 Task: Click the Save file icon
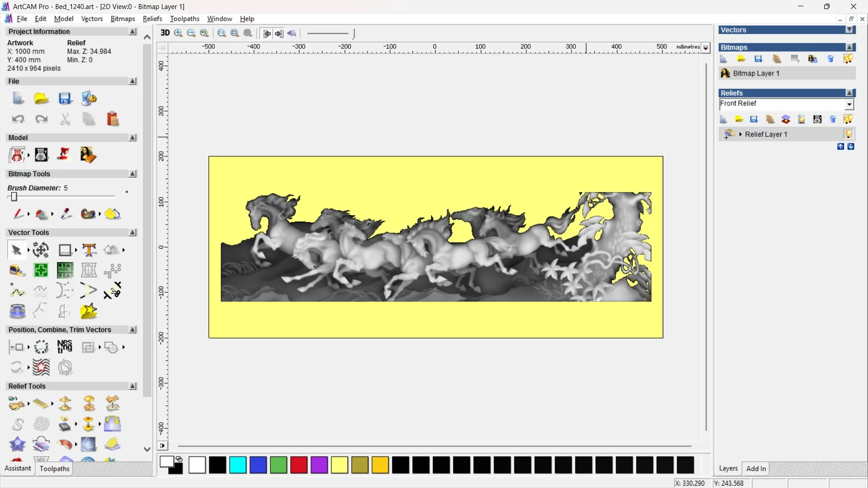pyautogui.click(x=65, y=99)
